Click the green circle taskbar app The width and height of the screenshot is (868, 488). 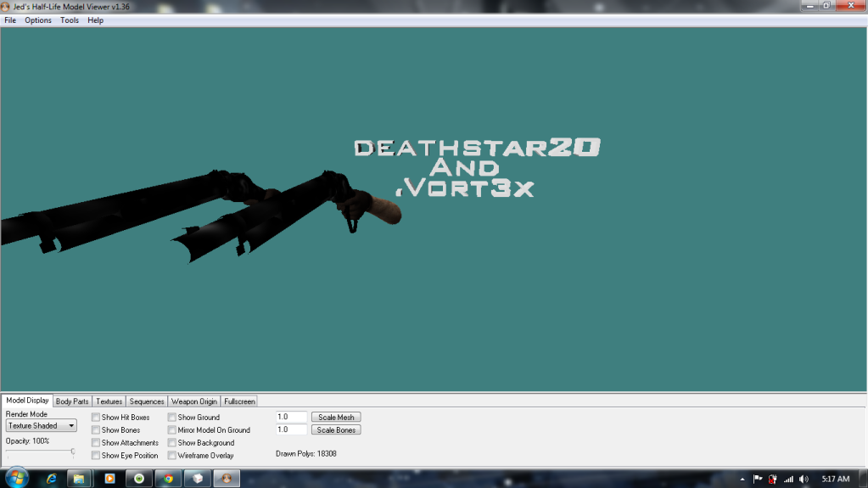click(x=139, y=479)
